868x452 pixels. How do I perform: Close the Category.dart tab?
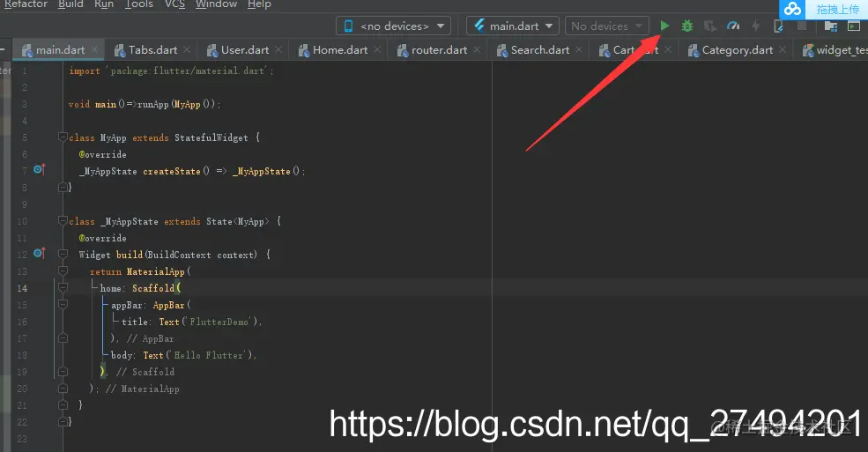[783, 49]
